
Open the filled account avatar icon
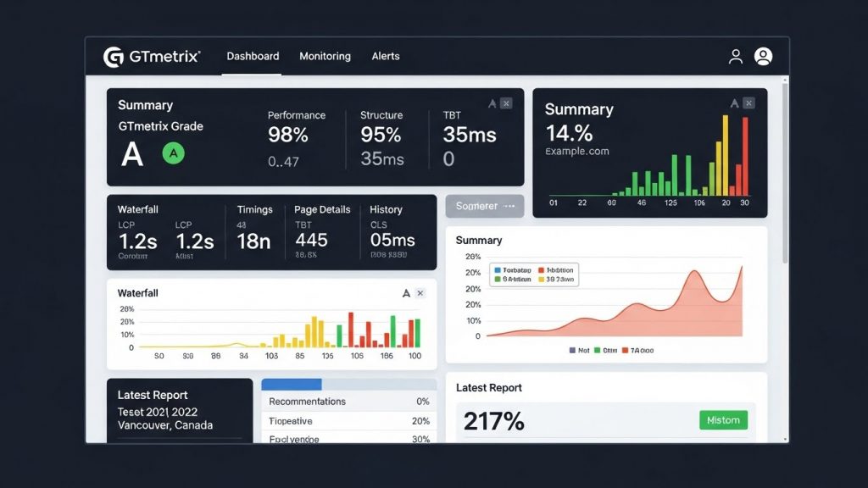pyautogui.click(x=764, y=57)
